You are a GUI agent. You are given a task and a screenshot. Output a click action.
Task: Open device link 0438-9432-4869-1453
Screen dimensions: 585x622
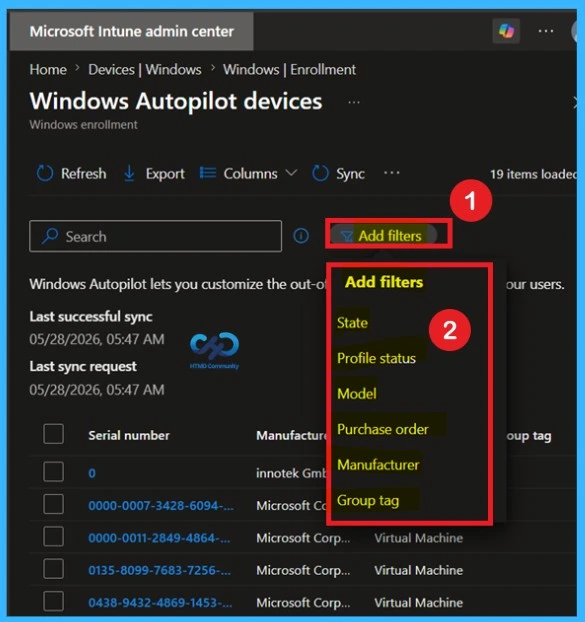coord(160,603)
